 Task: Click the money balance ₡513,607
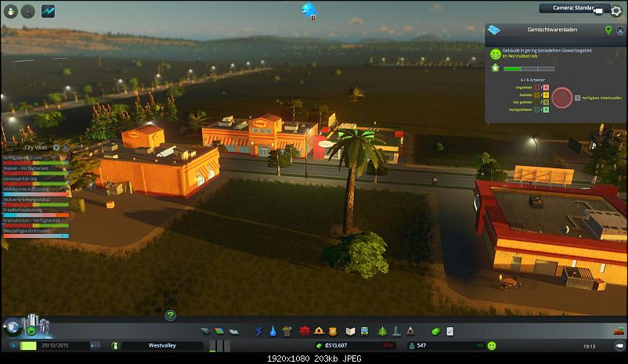[336, 345]
